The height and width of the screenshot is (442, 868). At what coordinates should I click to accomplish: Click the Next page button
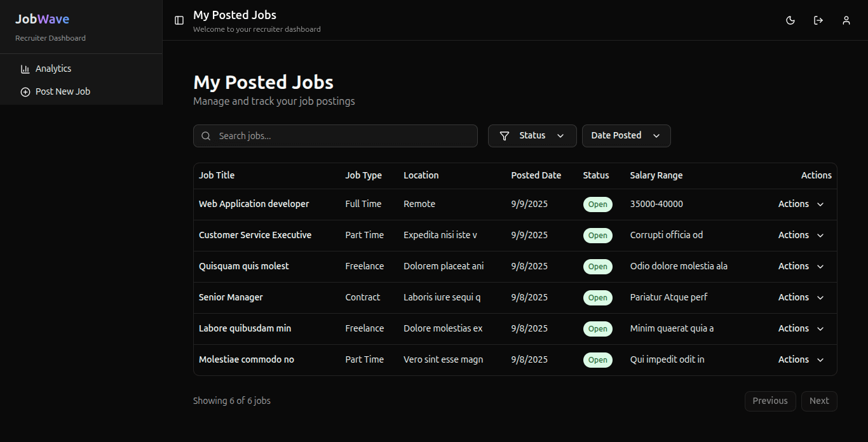click(819, 401)
